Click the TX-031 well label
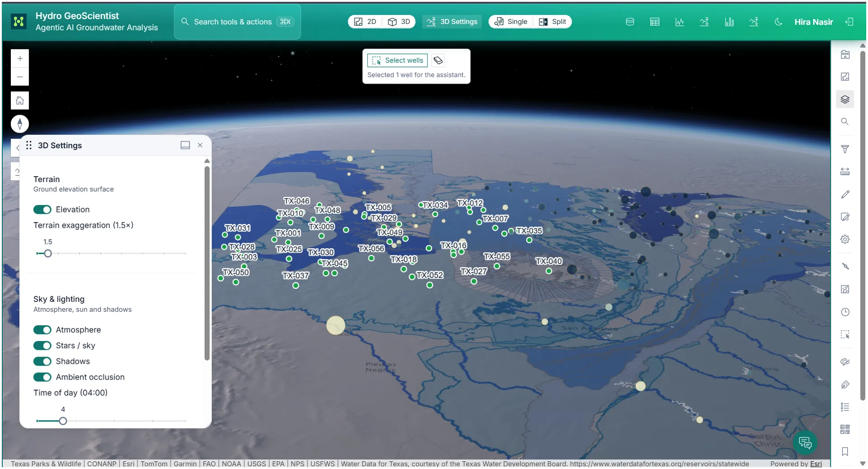 [238, 228]
